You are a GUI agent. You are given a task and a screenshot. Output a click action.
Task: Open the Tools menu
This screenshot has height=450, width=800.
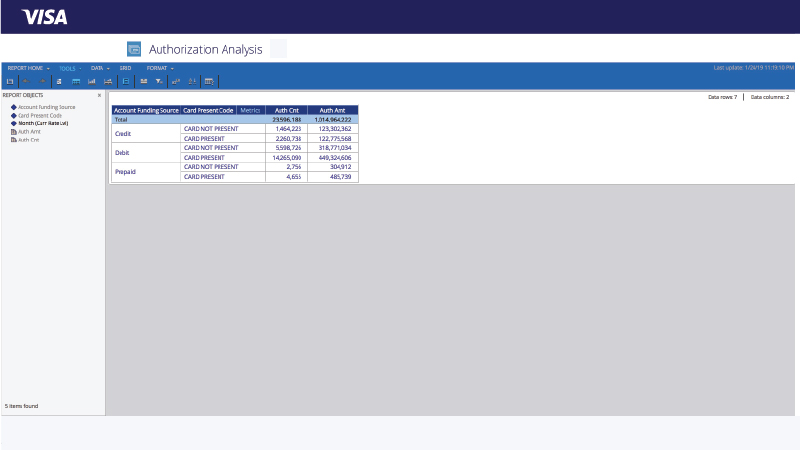(x=70, y=68)
